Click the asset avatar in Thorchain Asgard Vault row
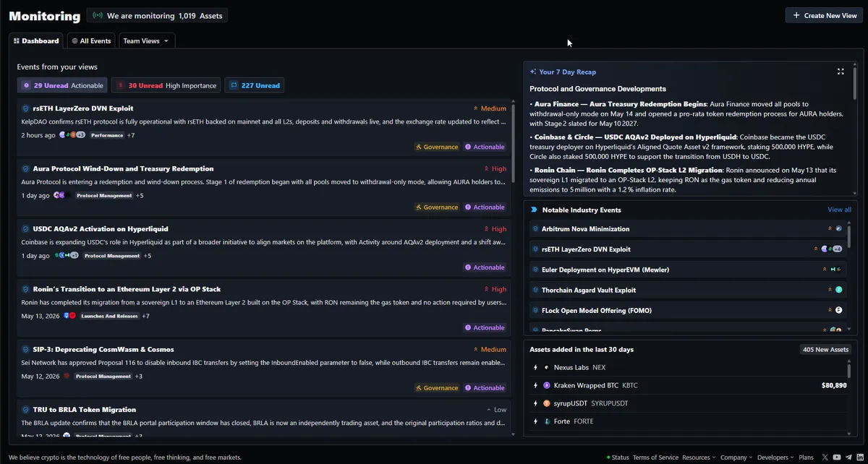Image resolution: width=868 pixels, height=464 pixels. coord(839,290)
